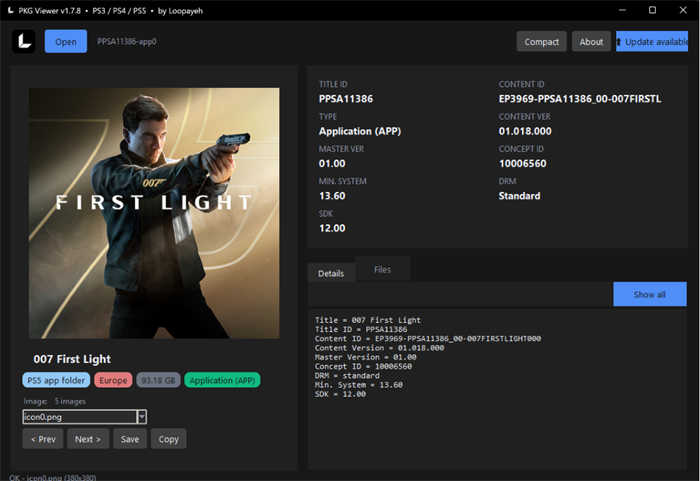Go to previous image with Prev

tap(43, 439)
